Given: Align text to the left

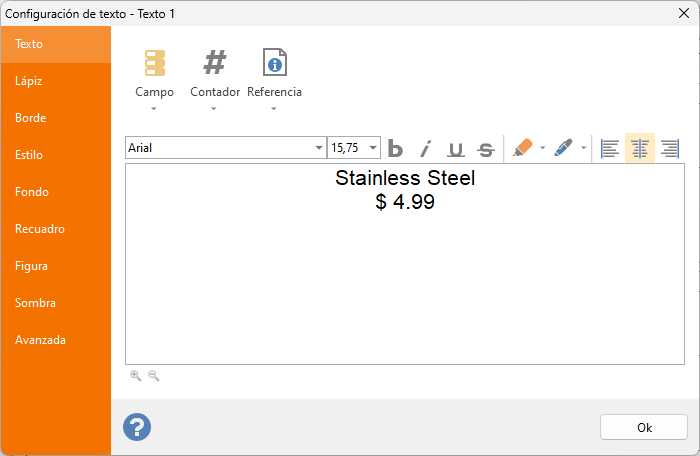Looking at the screenshot, I should [x=610, y=148].
